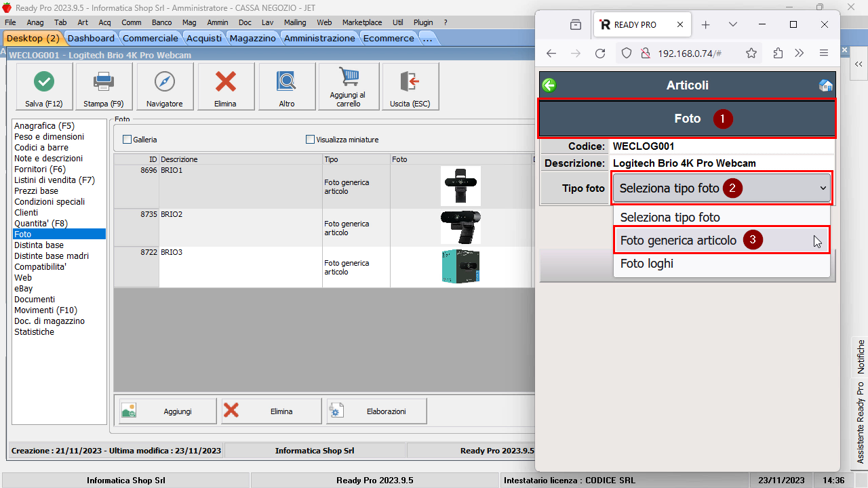The image size is (868, 488).
Task: Click the Aggiungi photo button
Action: click(167, 411)
